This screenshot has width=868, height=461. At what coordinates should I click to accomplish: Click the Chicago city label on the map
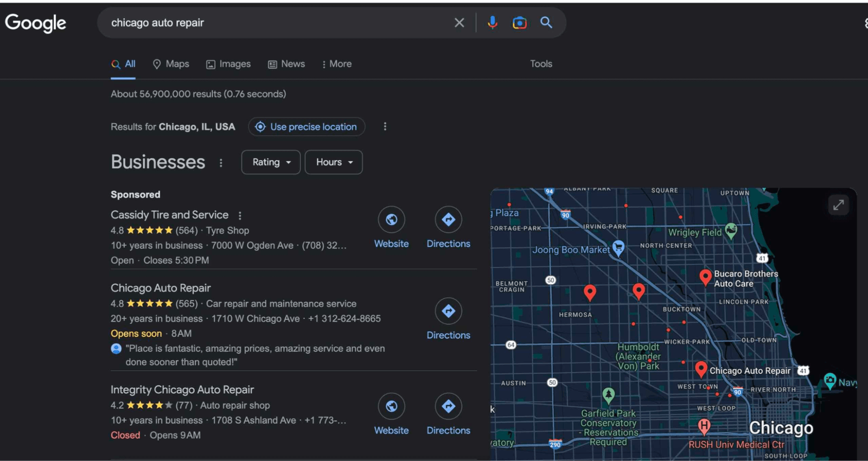point(781,428)
